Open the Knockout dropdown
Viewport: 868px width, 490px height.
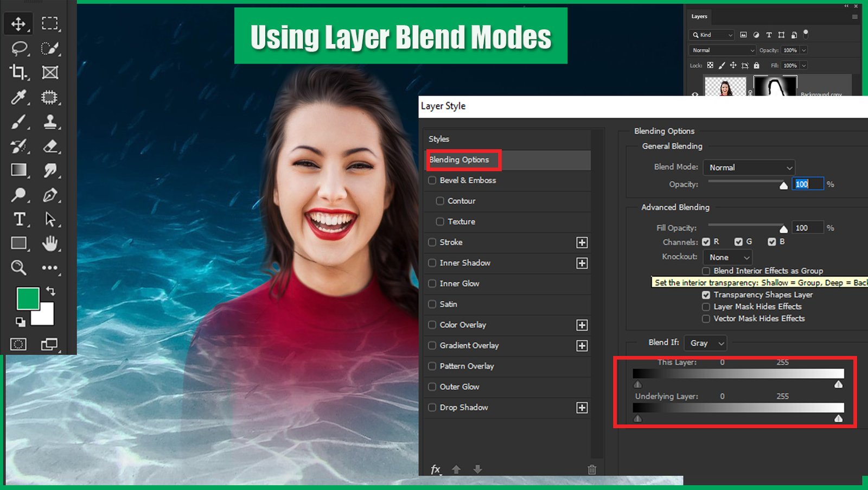click(727, 257)
